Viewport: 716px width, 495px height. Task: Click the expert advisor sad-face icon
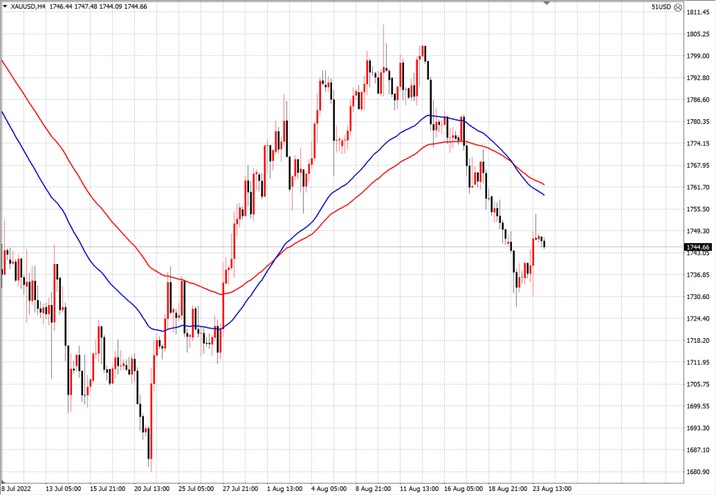[x=678, y=7]
